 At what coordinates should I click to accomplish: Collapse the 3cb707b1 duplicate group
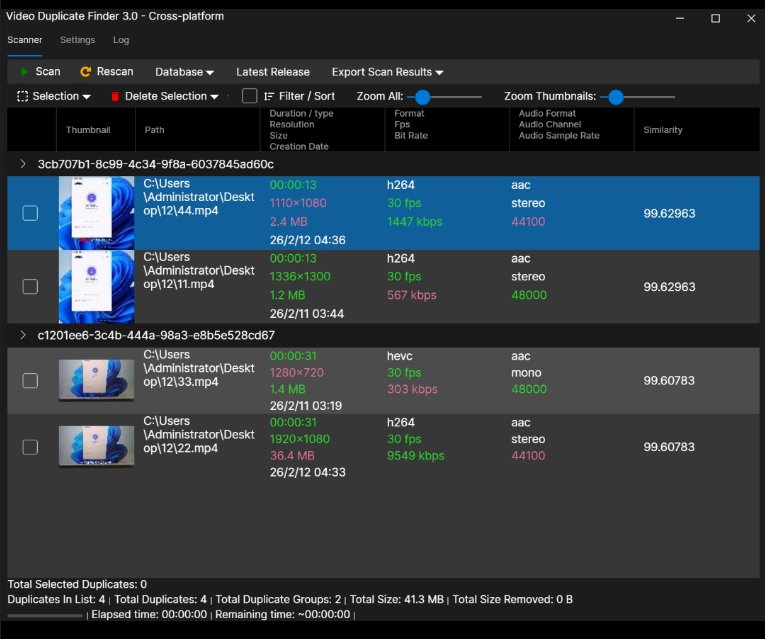coord(23,164)
